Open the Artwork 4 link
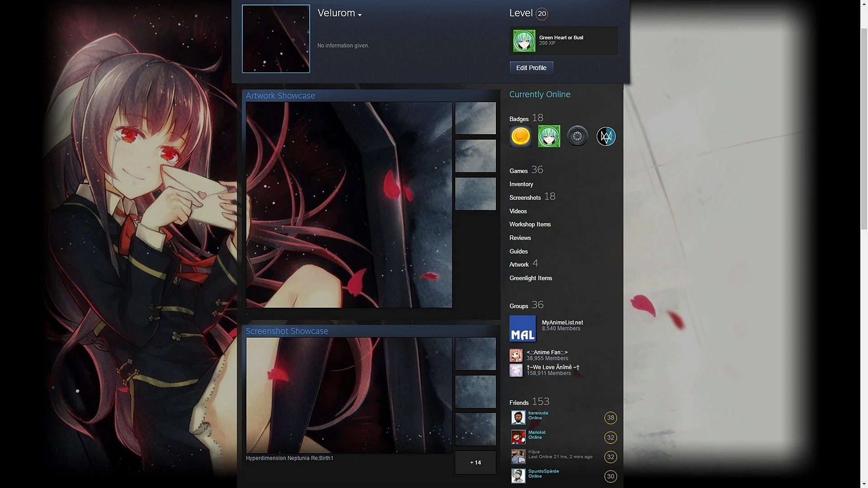 [x=524, y=264]
